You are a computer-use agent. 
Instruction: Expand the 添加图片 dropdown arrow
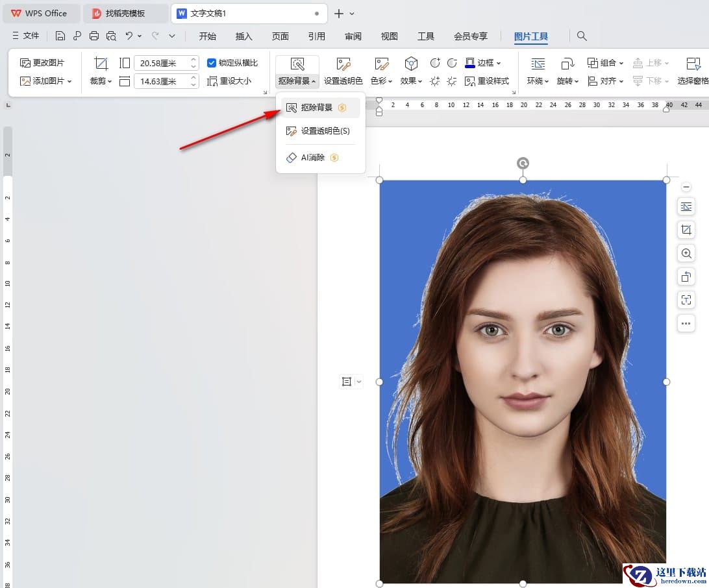point(69,81)
